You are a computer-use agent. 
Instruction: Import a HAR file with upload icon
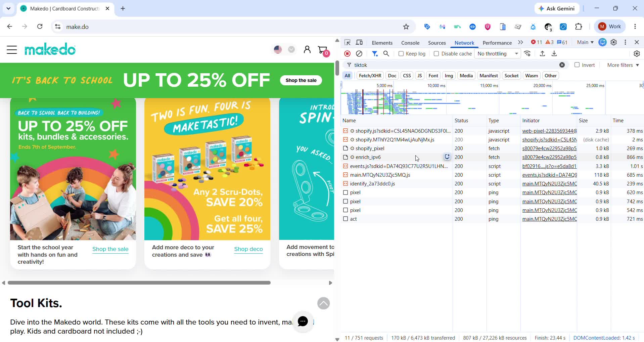click(x=542, y=54)
